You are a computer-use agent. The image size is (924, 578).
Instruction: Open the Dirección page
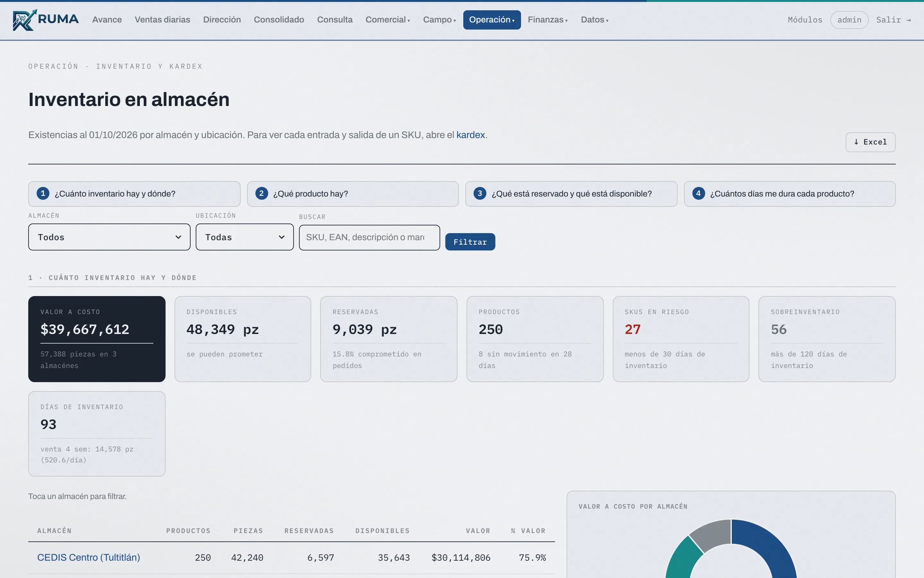(222, 20)
